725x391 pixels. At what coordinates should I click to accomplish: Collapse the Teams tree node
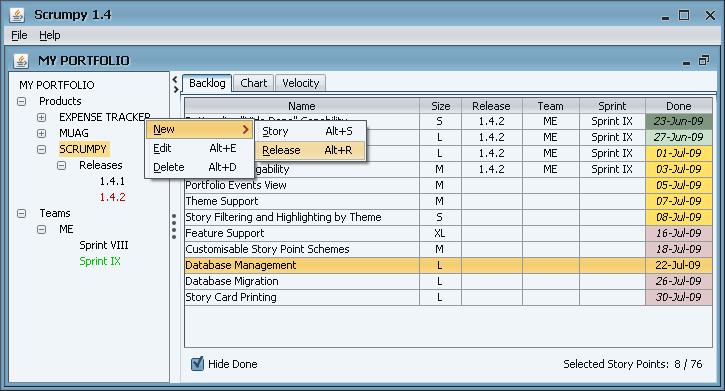click(x=21, y=214)
